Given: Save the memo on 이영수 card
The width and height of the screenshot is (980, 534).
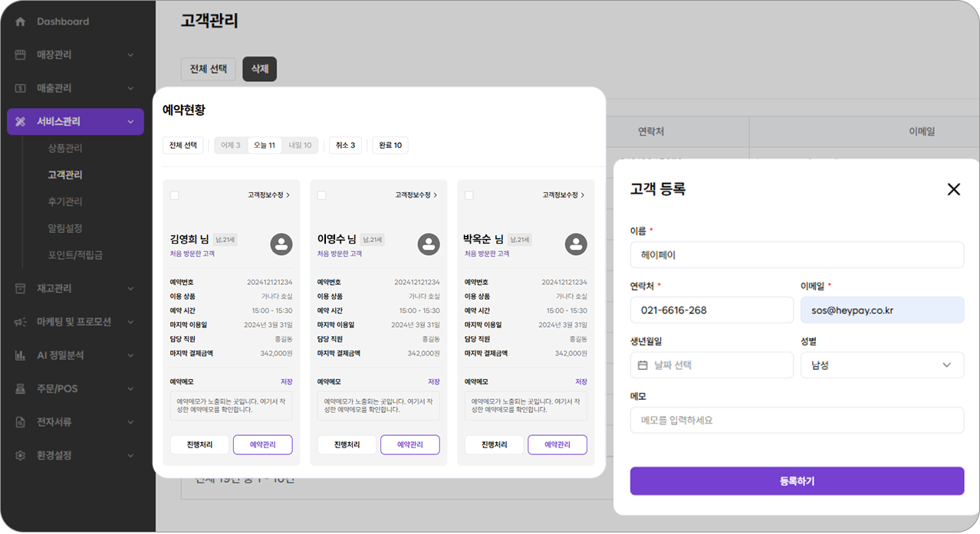Looking at the screenshot, I should 433,382.
